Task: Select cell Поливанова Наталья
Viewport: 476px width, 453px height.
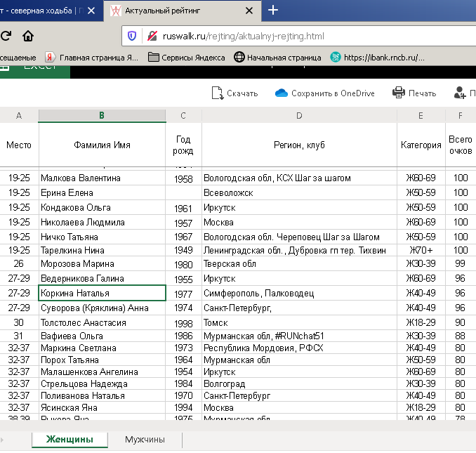Action: pos(102,396)
